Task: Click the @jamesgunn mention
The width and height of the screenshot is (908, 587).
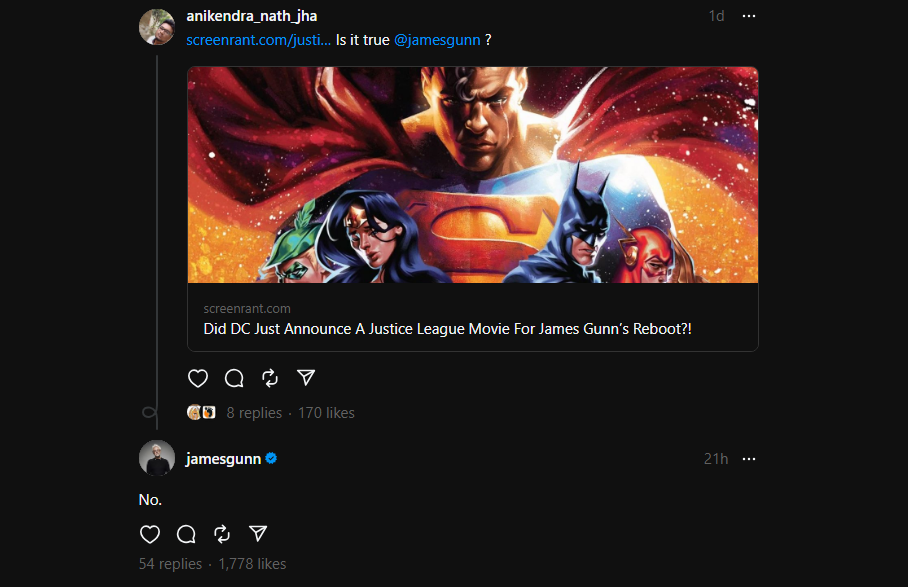Action: tap(437, 40)
